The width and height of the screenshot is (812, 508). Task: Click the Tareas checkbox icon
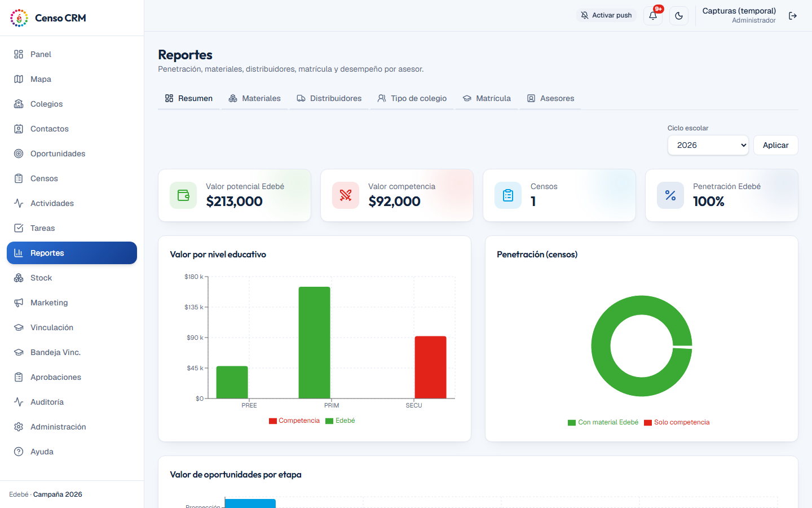(x=19, y=228)
